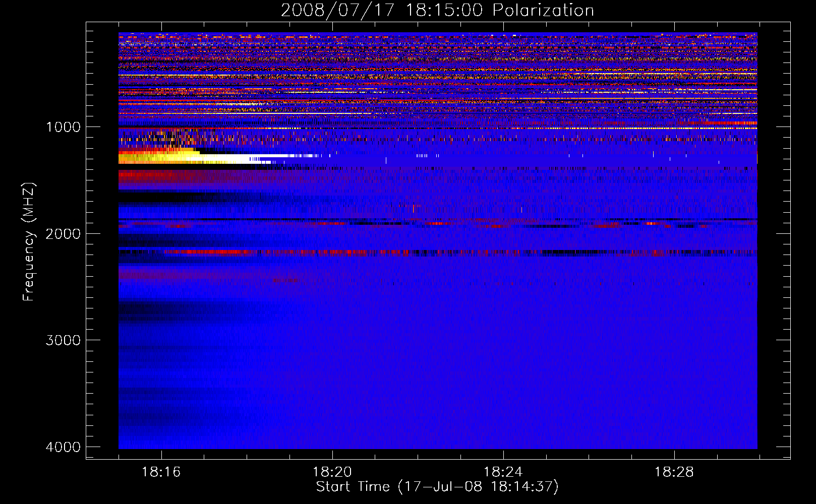Click the 3000 frequency tick label
Screen dimensions: 816x504
pos(63,340)
